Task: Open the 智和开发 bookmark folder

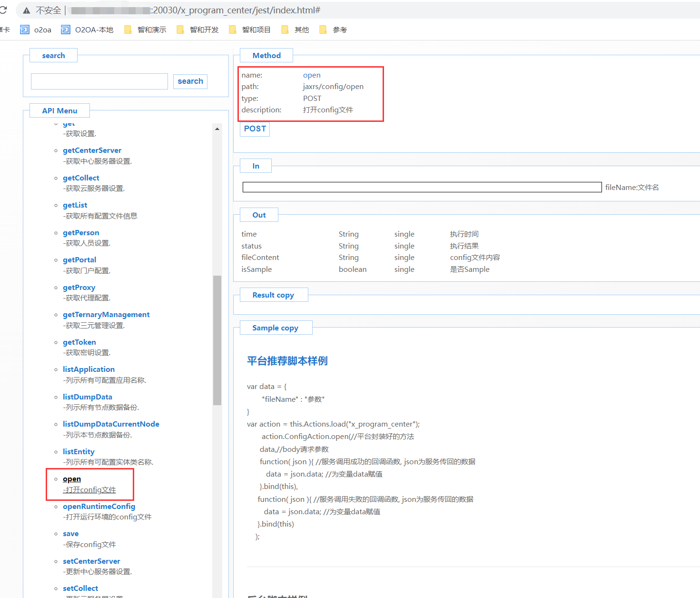Action: coord(197,30)
